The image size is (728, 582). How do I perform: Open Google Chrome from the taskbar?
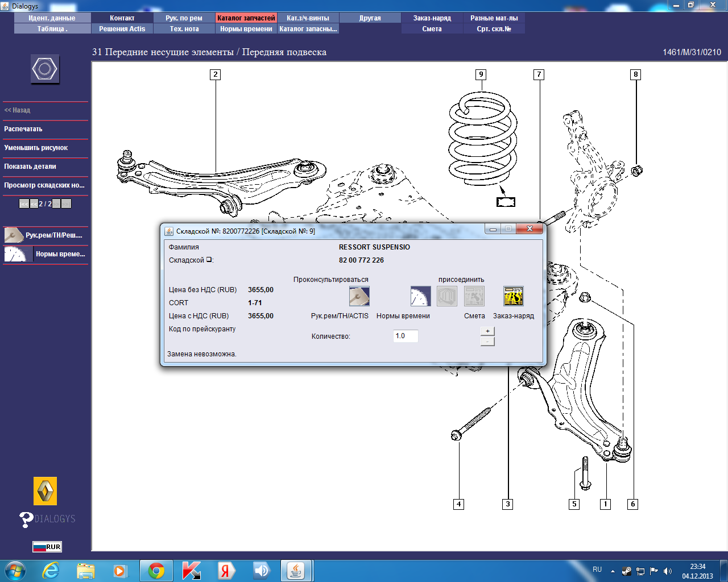(x=156, y=571)
